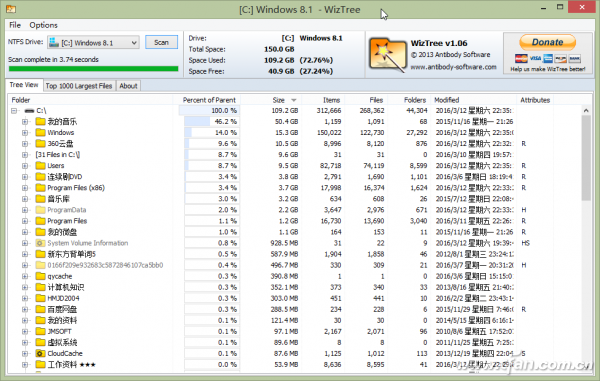Image resolution: width=600 pixels, height=381 pixels.
Task: Open the Options menu
Action: (43, 25)
